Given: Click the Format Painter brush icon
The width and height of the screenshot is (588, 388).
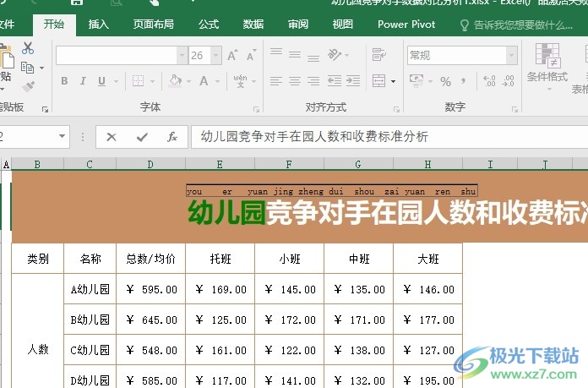Looking at the screenshot, I should pos(28,87).
